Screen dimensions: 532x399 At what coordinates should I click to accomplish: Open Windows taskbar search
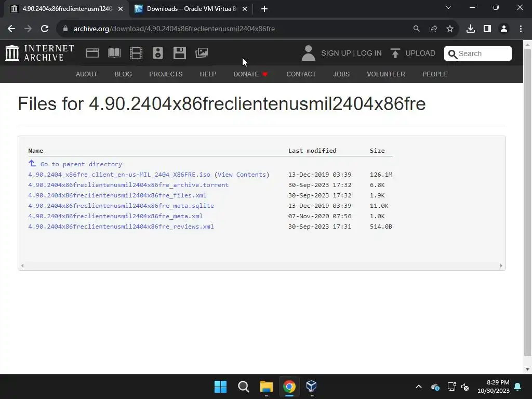click(x=243, y=387)
